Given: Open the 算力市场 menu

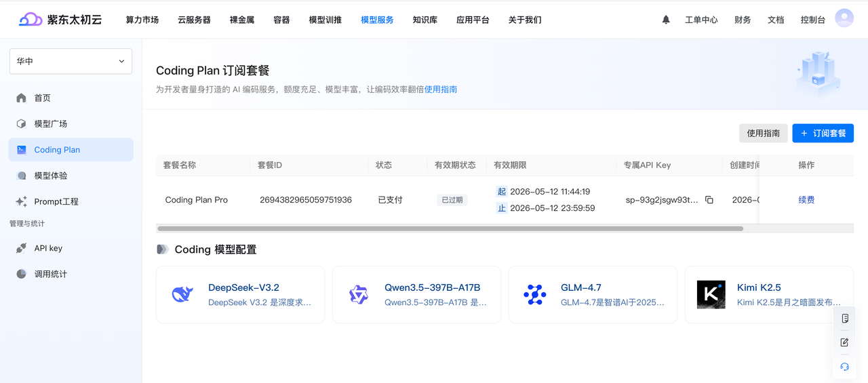Looking at the screenshot, I should 142,20.
